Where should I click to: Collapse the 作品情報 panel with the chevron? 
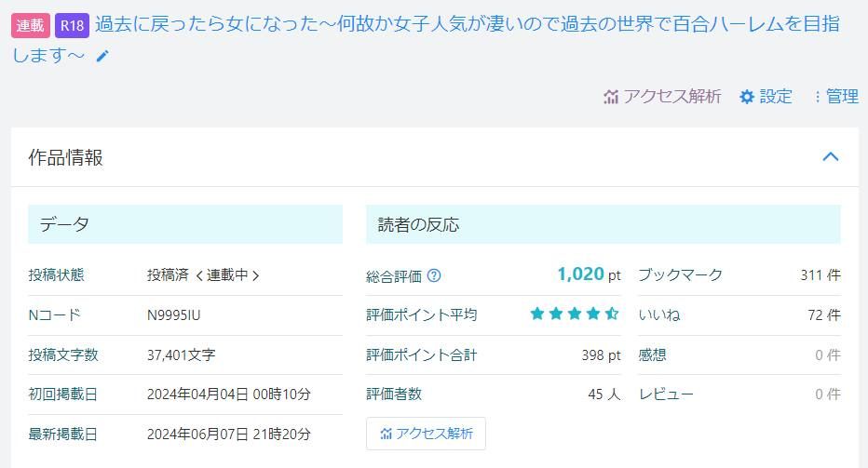coord(831,156)
